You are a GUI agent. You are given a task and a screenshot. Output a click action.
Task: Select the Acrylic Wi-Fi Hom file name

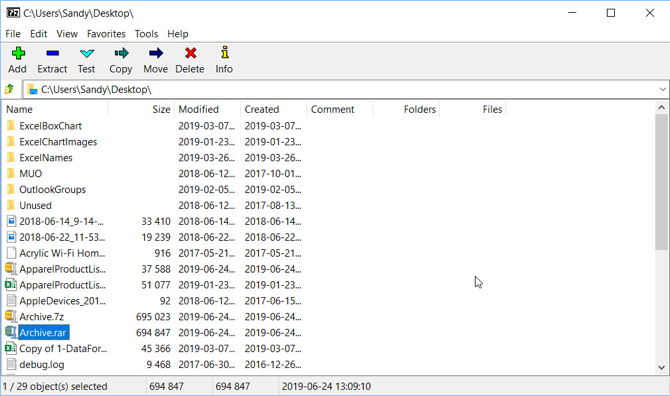tap(62, 253)
